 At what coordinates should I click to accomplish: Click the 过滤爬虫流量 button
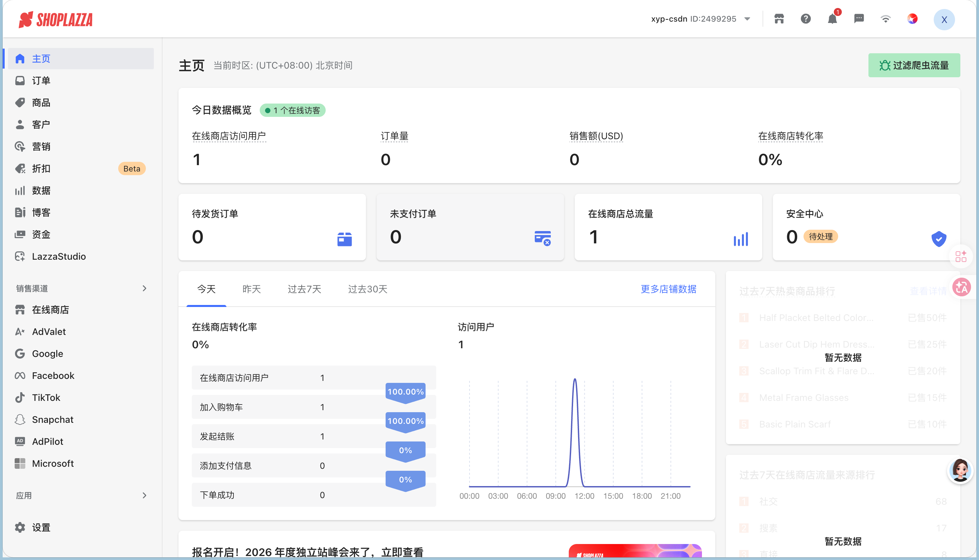coord(914,65)
